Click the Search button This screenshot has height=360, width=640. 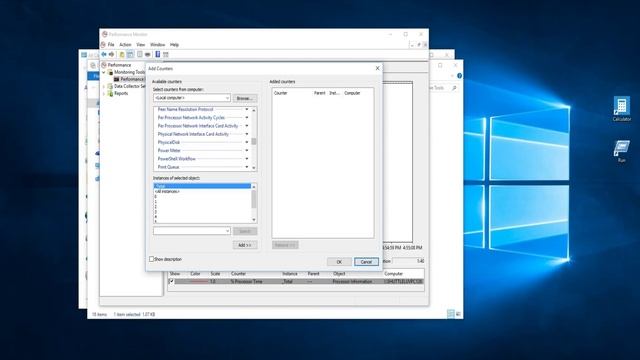(245, 231)
